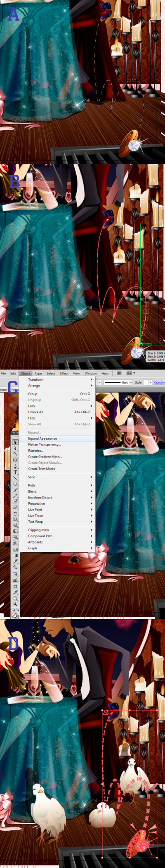Open the Effect menu
165x868 pixels.
(64, 373)
